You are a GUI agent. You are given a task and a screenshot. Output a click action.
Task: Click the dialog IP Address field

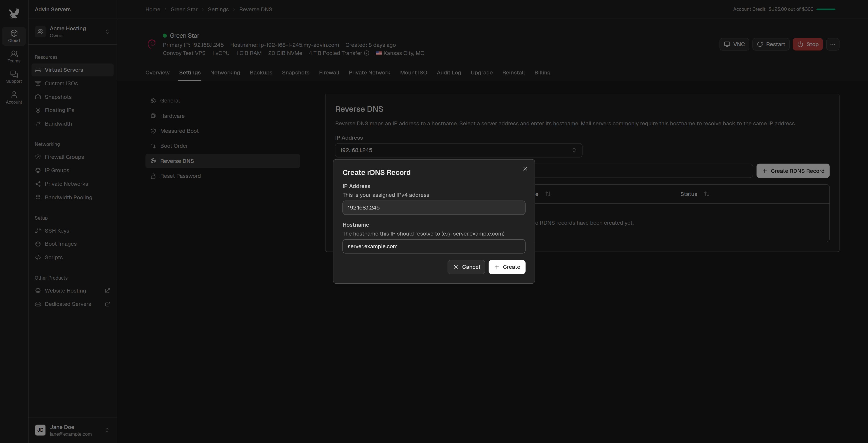point(434,207)
